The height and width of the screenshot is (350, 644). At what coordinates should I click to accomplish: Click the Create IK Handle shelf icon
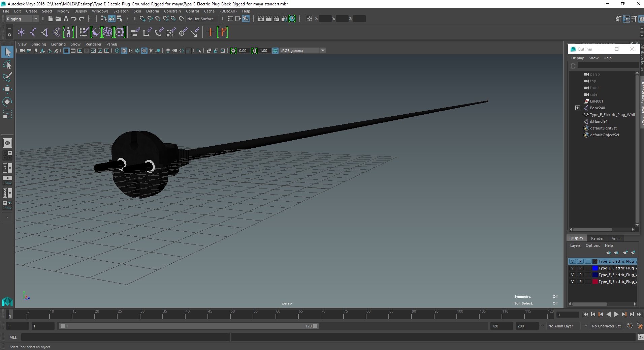click(45, 32)
